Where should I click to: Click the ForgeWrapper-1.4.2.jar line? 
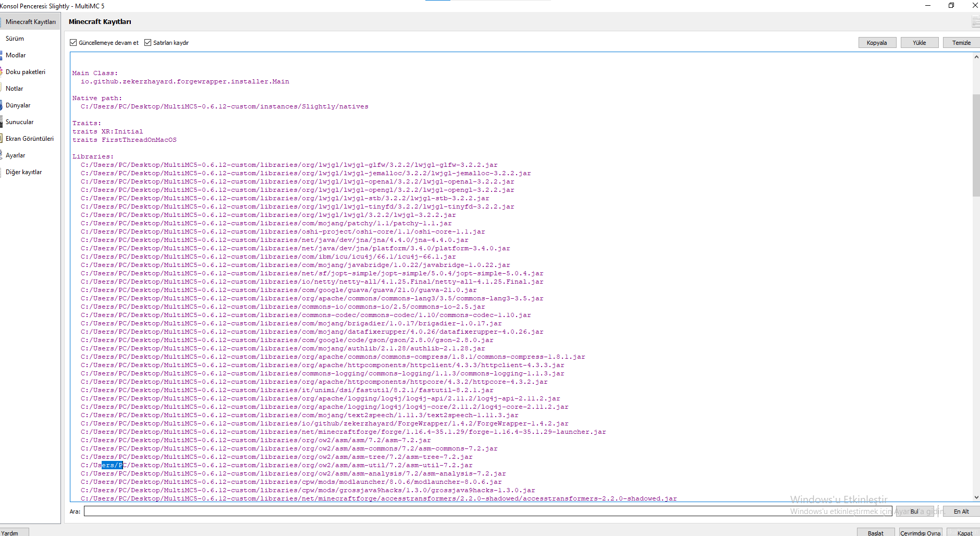324,423
